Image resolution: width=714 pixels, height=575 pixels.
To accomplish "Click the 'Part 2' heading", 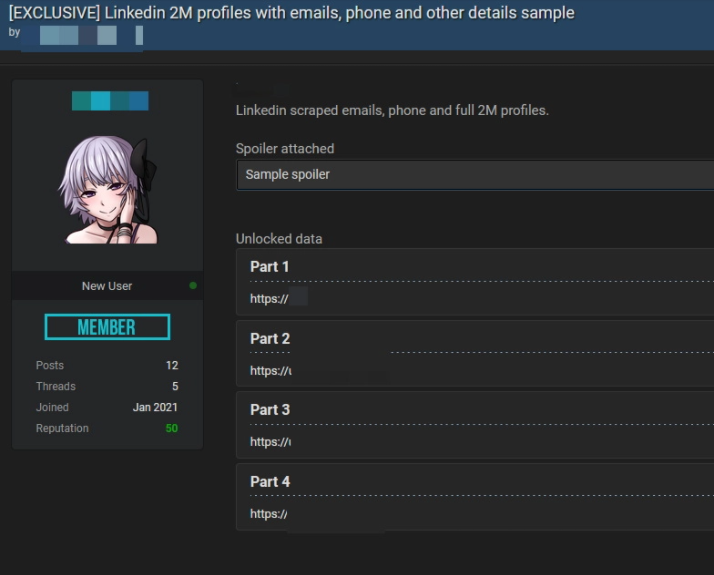I will pos(270,338).
